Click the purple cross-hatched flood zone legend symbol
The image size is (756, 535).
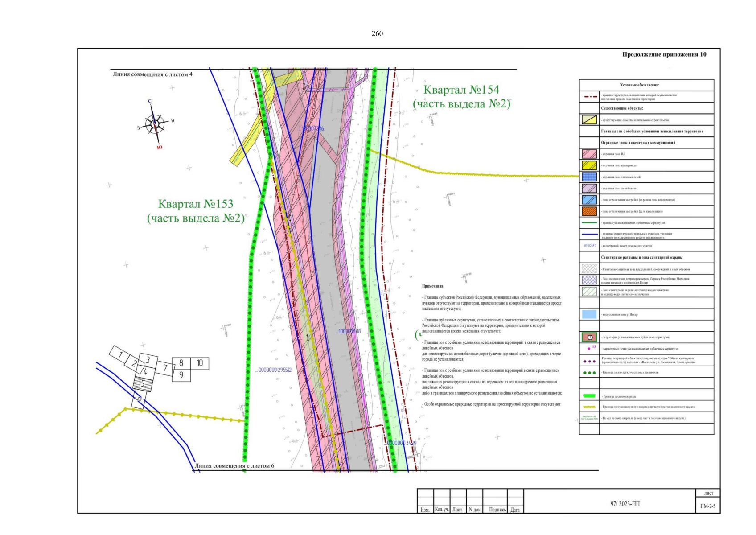pos(589,280)
